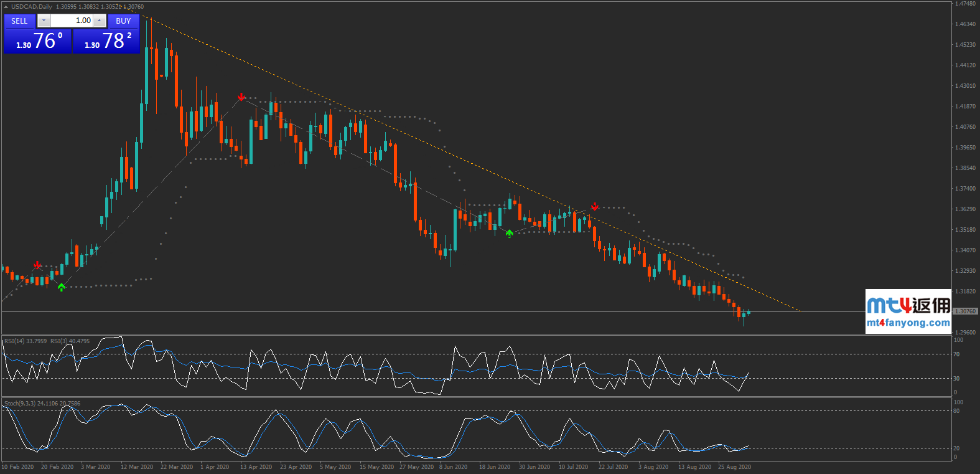Click the 1.30 78 buy price tile
Image resolution: width=980 pixels, height=474 pixels.
(x=106, y=41)
